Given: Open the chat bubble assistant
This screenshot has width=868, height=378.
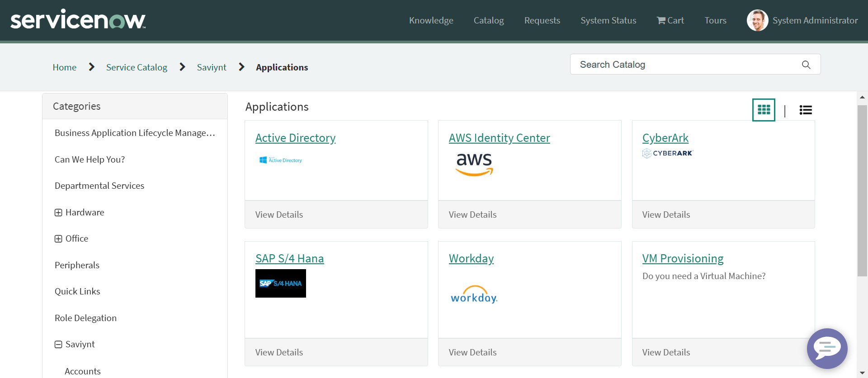Looking at the screenshot, I should point(827,348).
